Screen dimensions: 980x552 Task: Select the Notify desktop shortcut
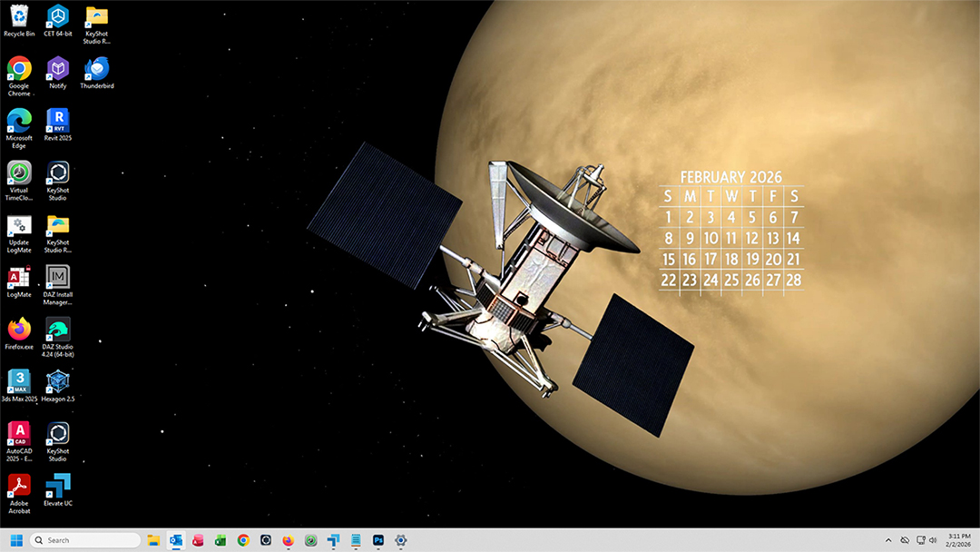click(x=58, y=69)
